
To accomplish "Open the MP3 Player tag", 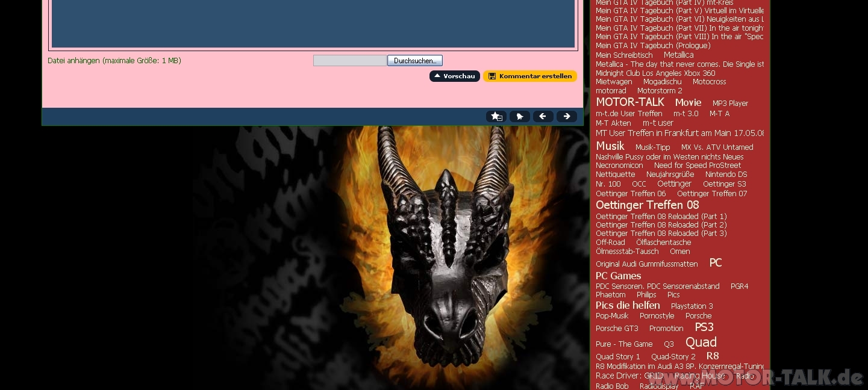I will (x=730, y=104).
